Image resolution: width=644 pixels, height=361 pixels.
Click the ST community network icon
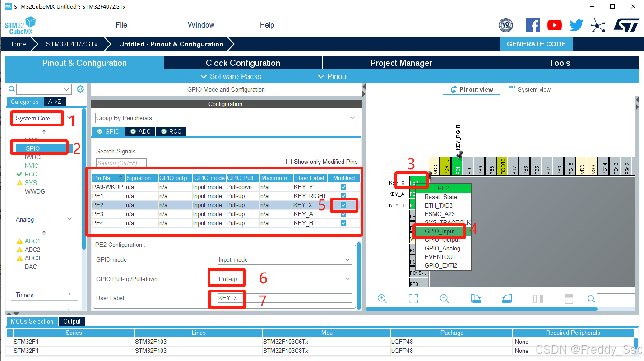pos(598,25)
